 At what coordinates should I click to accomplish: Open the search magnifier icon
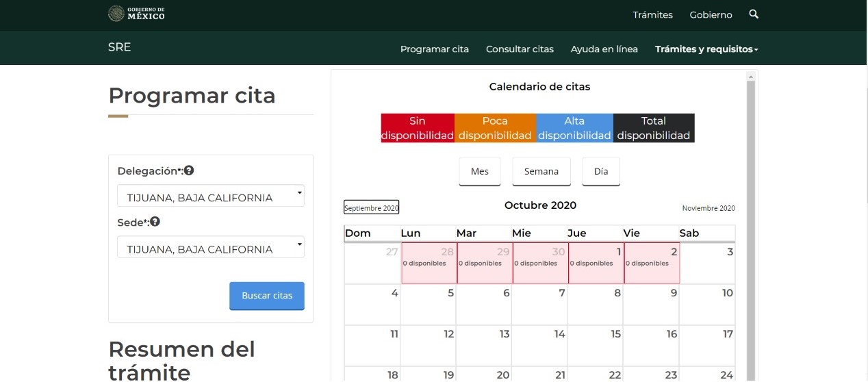tap(754, 14)
